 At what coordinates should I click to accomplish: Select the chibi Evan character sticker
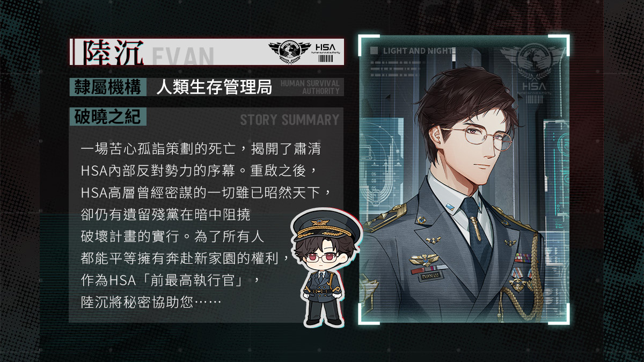[x=323, y=265]
